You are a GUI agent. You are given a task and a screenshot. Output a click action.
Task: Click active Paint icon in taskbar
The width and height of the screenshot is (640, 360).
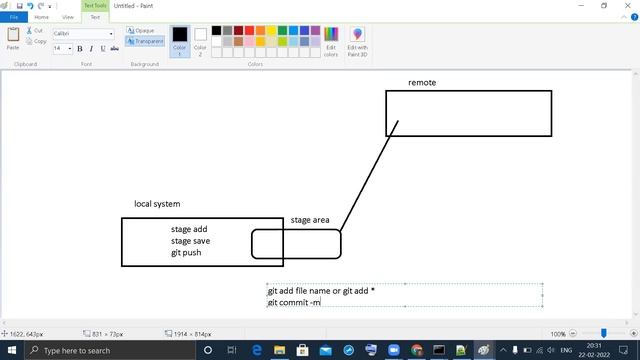tap(484, 350)
